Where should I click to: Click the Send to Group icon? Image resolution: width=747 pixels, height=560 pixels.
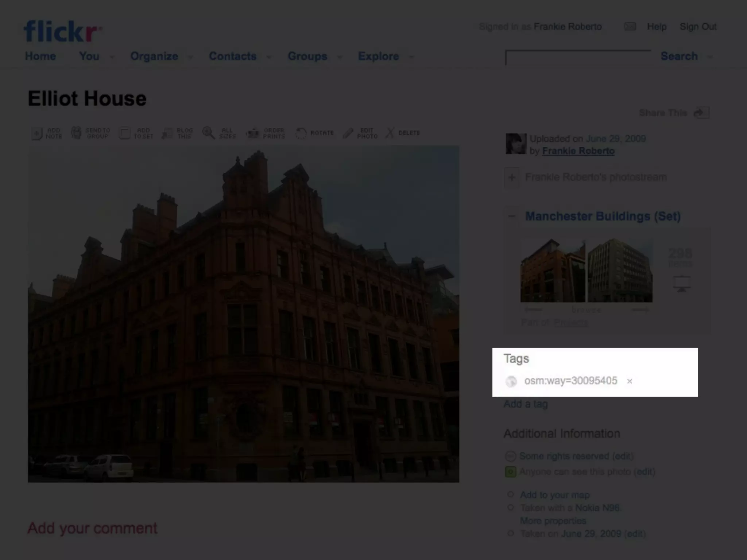(x=76, y=133)
